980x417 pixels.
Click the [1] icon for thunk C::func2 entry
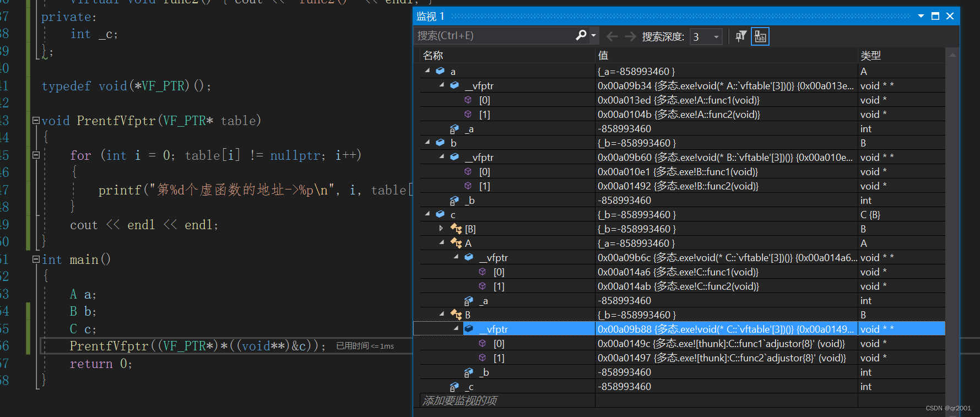pyautogui.click(x=483, y=358)
